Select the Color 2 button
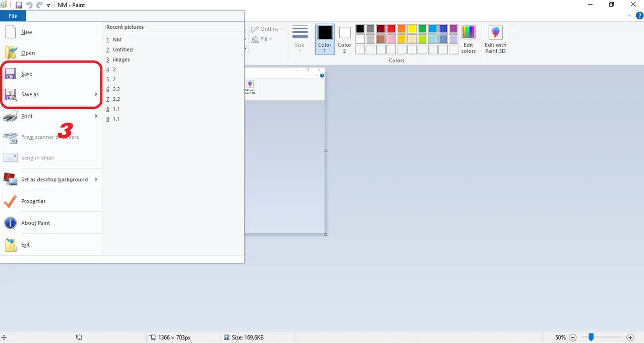The image size is (644, 343). coord(344,39)
